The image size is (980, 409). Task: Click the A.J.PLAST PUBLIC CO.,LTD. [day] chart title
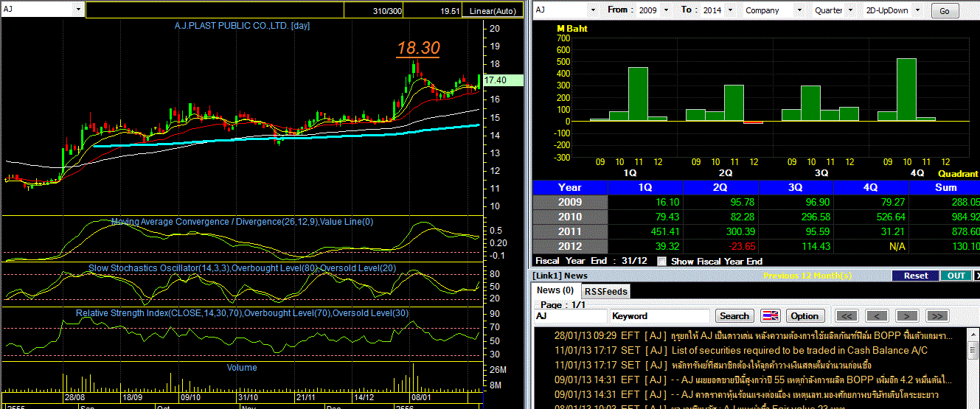tap(242, 26)
